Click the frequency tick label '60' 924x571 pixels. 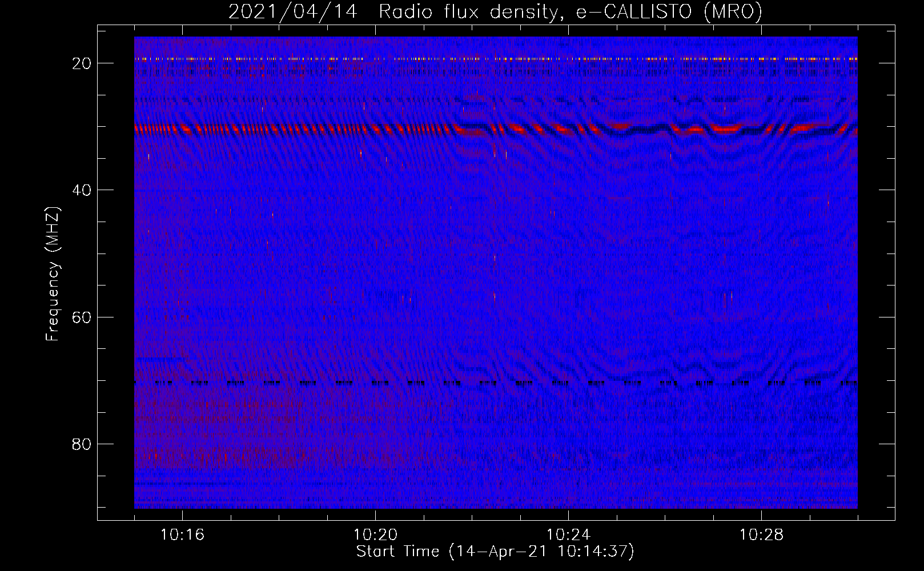pos(82,317)
